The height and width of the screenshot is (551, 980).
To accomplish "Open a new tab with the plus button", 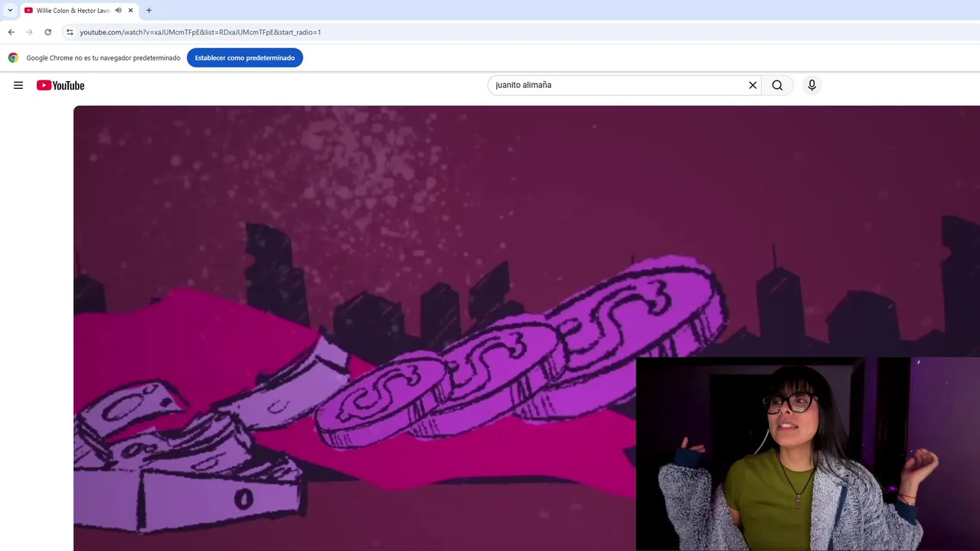I will click(149, 10).
